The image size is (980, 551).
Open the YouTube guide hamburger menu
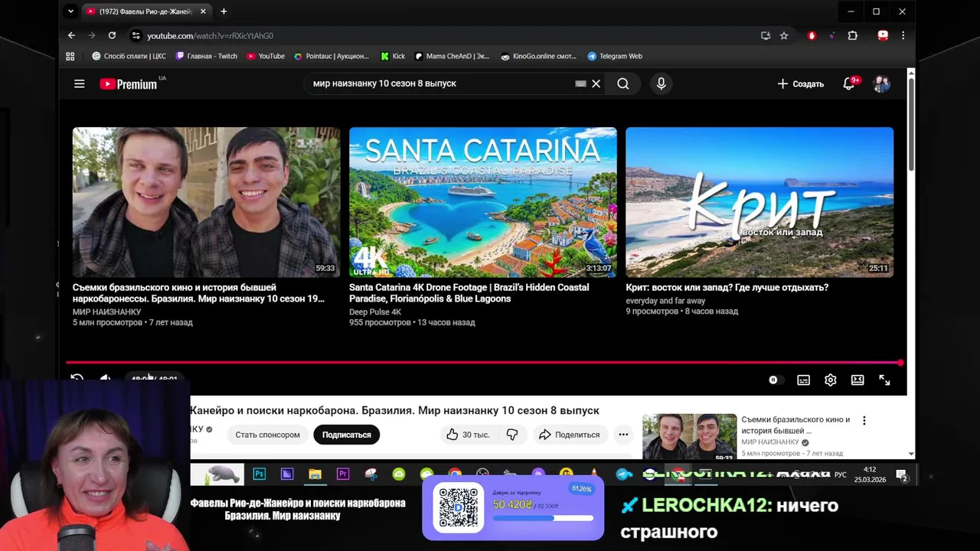pyautogui.click(x=79, y=84)
